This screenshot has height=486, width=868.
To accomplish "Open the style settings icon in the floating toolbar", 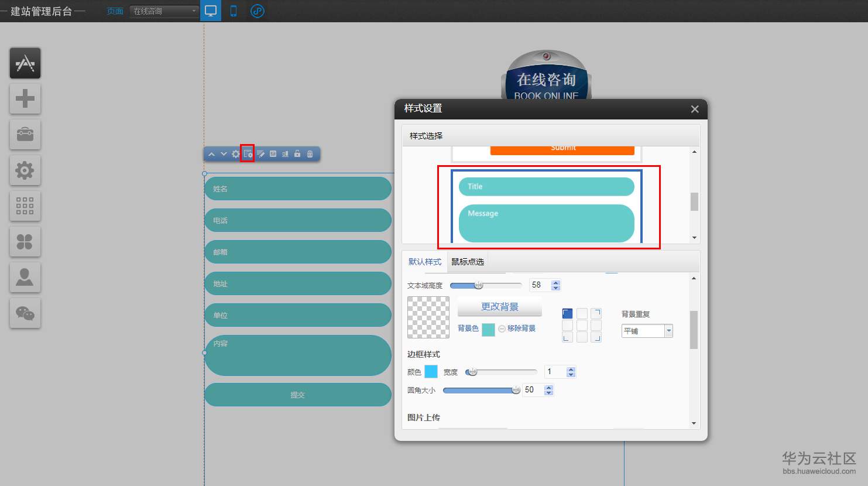I will [x=248, y=154].
